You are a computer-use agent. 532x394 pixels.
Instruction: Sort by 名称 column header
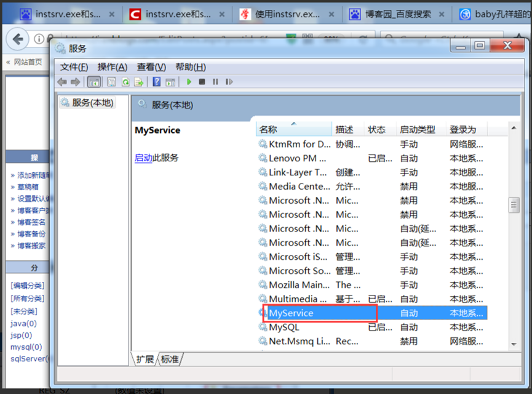(x=293, y=129)
